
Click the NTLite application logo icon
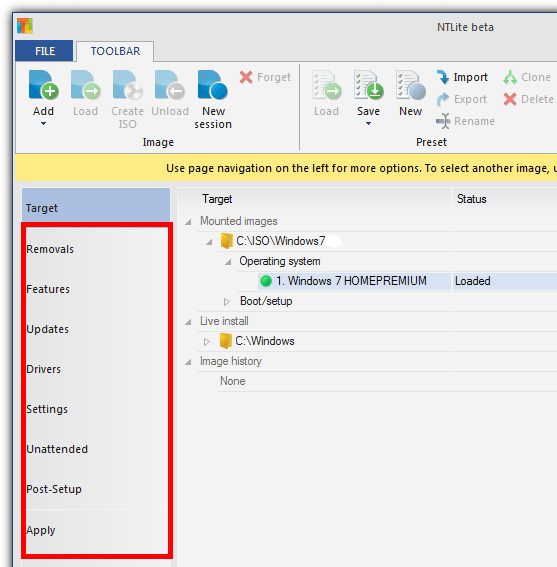pyautogui.click(x=25, y=26)
